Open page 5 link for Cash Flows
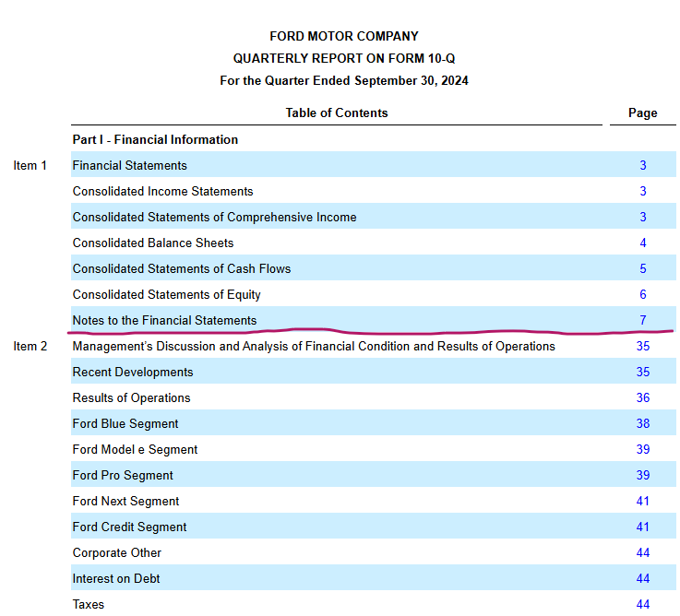The width and height of the screenshot is (680, 616). (643, 268)
